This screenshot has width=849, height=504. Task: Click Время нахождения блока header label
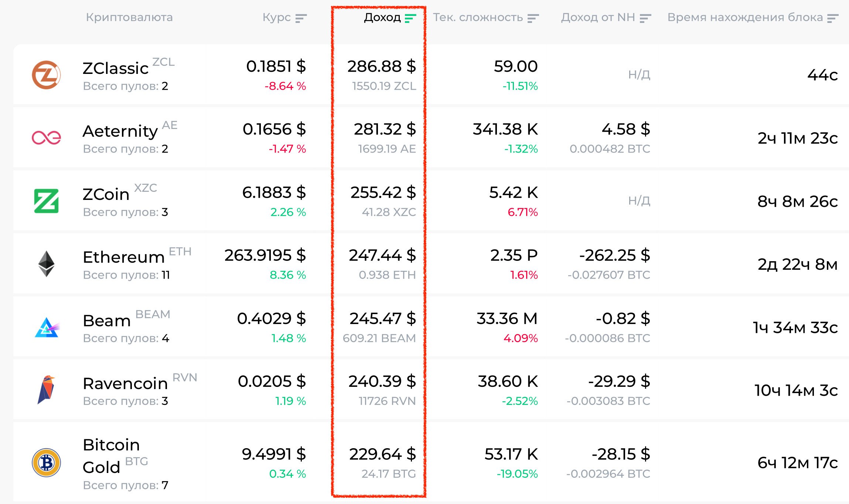745,17
